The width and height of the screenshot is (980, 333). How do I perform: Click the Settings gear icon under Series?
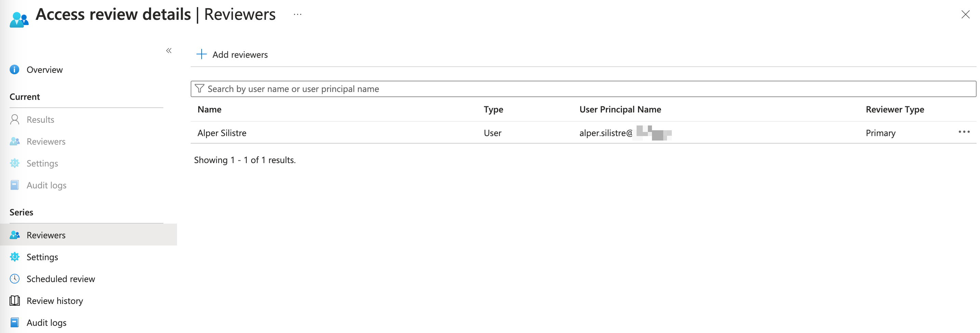point(14,257)
